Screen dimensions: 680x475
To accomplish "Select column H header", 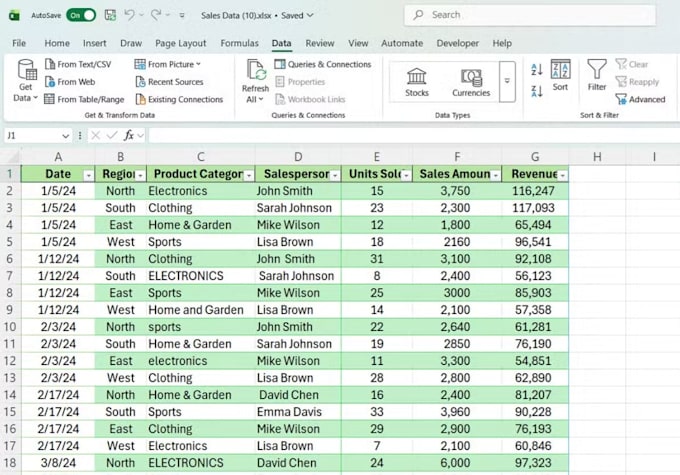I will tap(597, 157).
